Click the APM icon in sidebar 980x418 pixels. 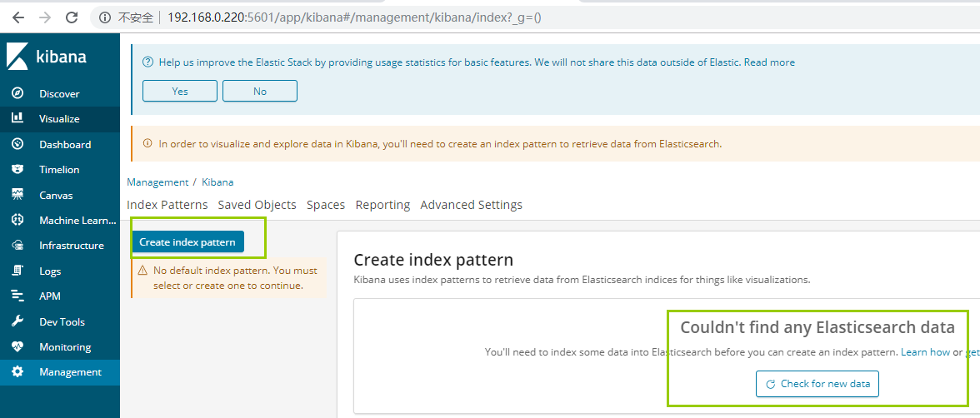(17, 296)
